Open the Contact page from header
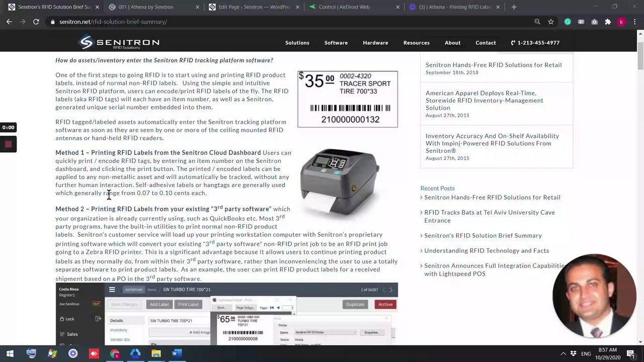This screenshot has width=644, height=362. pyautogui.click(x=486, y=43)
